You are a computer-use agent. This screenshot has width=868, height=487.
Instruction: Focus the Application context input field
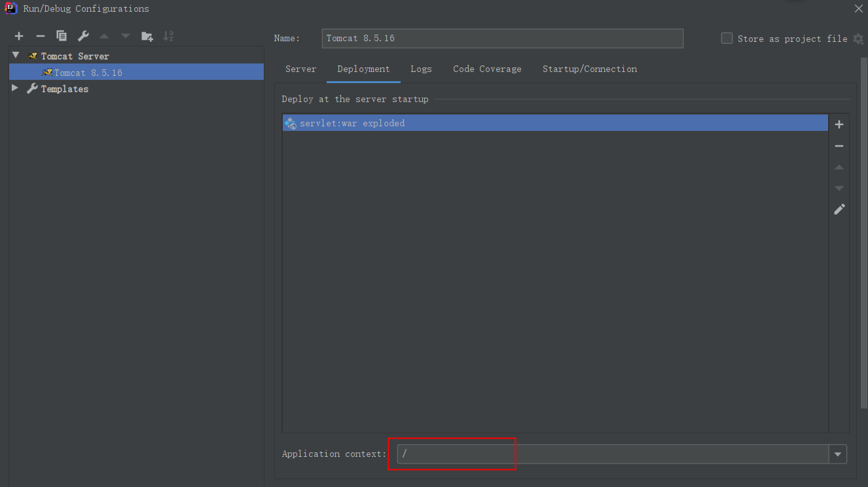(x=613, y=454)
